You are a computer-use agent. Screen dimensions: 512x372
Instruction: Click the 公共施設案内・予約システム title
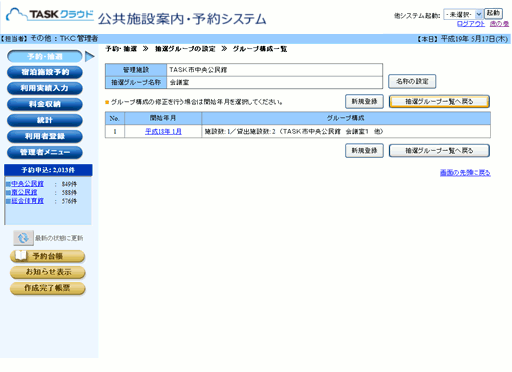coord(182,19)
